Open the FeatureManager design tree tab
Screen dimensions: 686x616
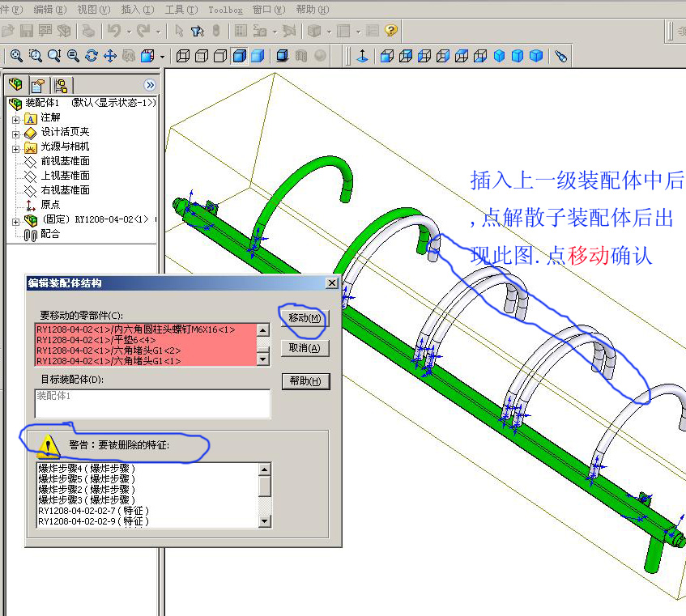[x=16, y=84]
